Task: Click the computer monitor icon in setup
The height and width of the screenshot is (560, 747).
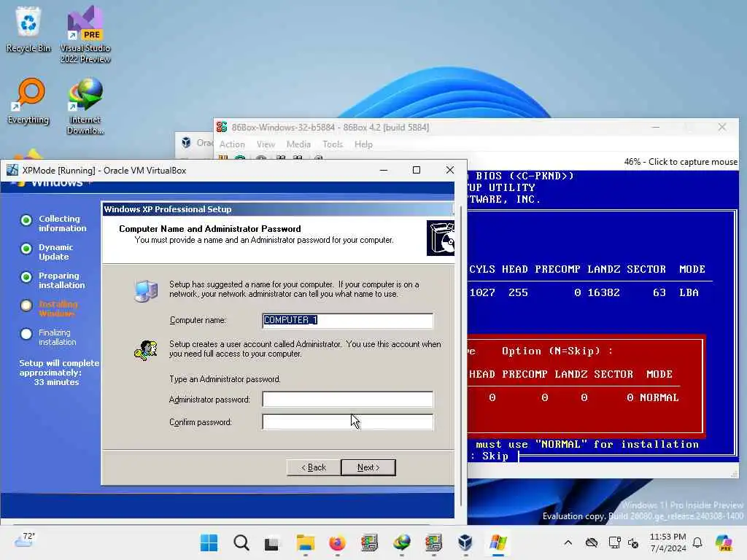Action: (146, 291)
